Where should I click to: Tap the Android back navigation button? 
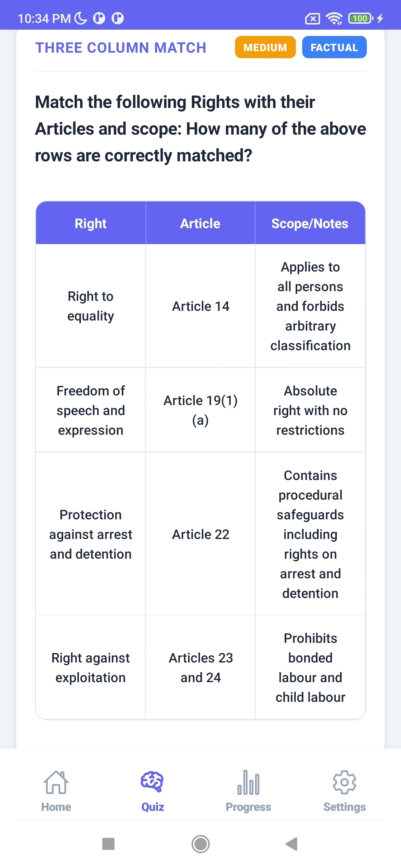[x=292, y=844]
